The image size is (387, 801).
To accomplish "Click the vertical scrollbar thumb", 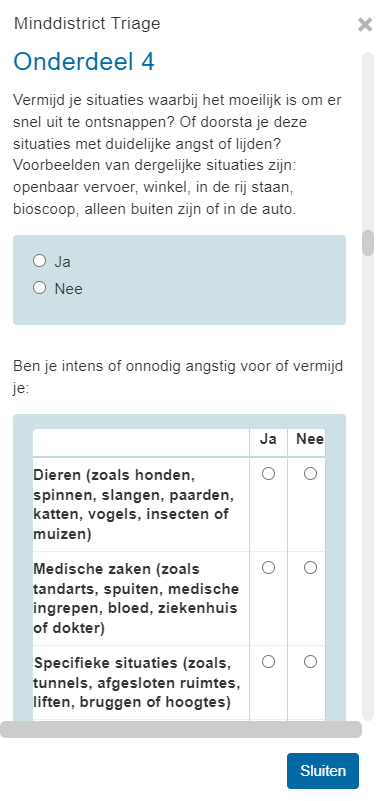I will (x=368, y=243).
